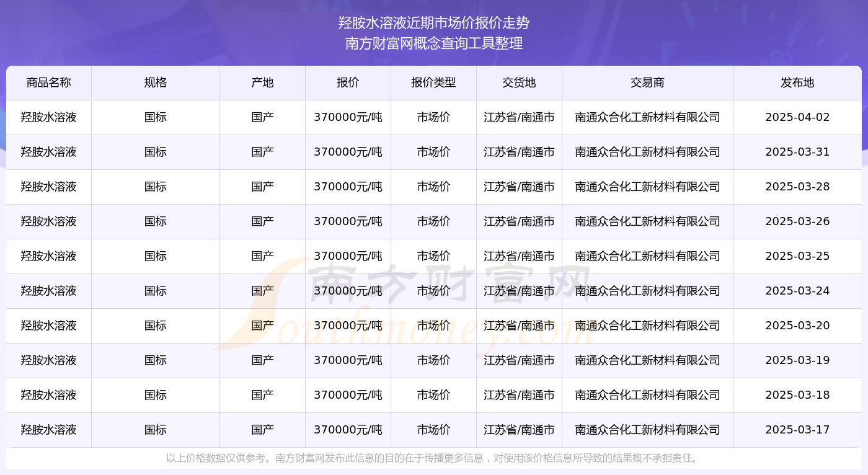
Task: Click 江苏省/南通市 in the 2025-03-31 row
Action: 519,152
